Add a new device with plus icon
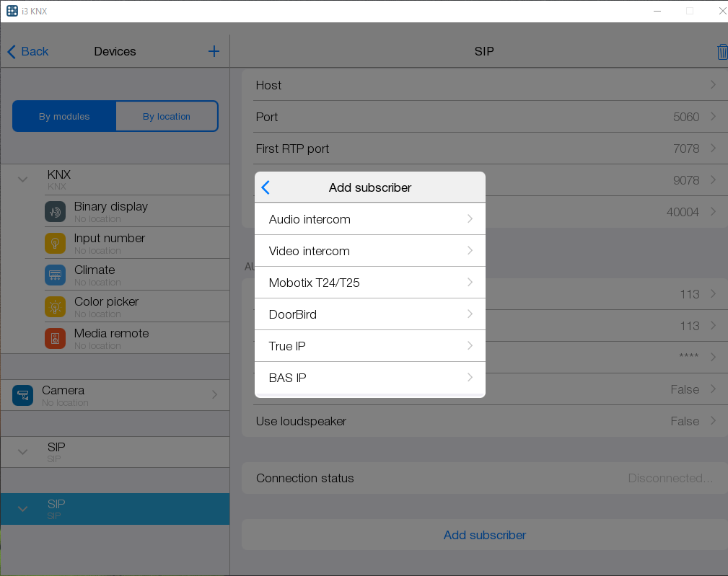 [x=214, y=51]
